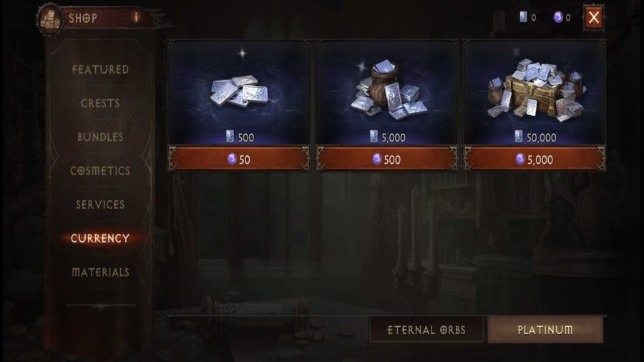Click the eternal orb balance icon
The image size is (644, 362).
pyautogui.click(x=557, y=17)
